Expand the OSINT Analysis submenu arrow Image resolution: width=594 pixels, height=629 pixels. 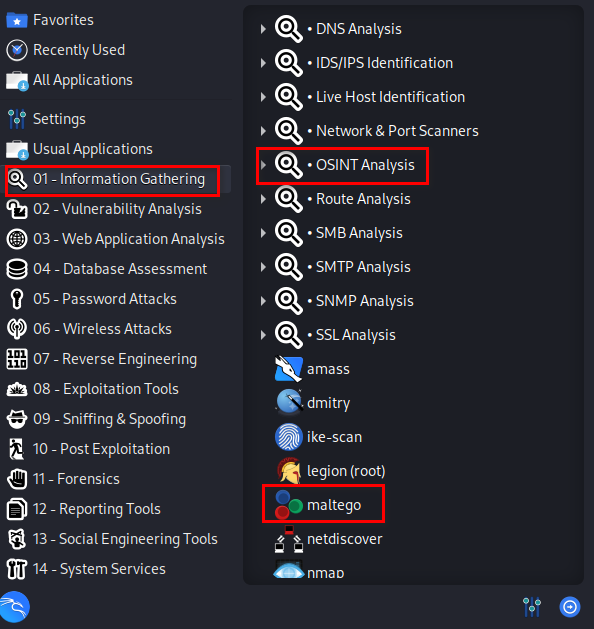[263, 165]
